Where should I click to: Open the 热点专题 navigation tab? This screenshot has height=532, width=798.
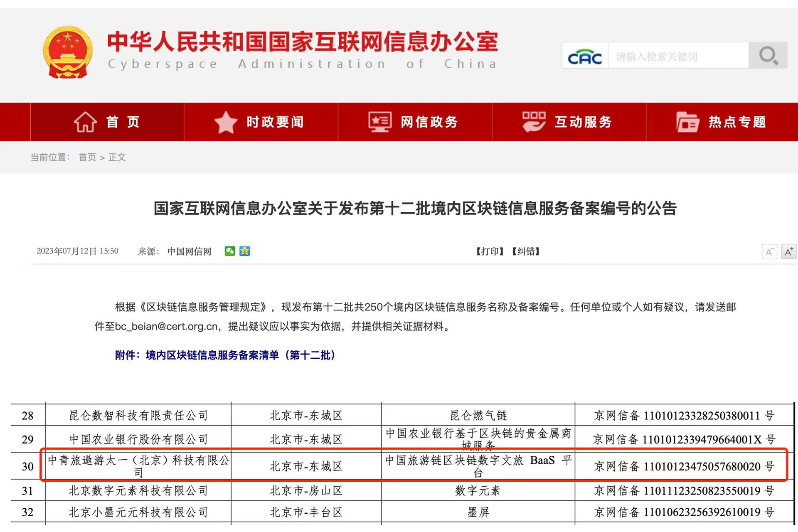722,122
